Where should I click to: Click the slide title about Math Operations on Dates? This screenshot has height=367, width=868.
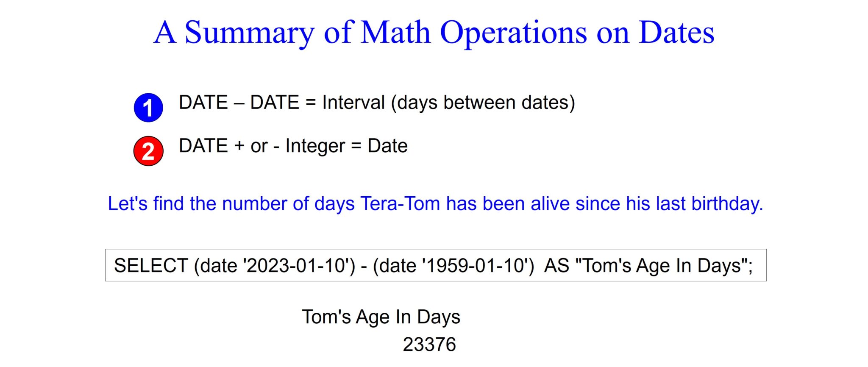coord(434,32)
